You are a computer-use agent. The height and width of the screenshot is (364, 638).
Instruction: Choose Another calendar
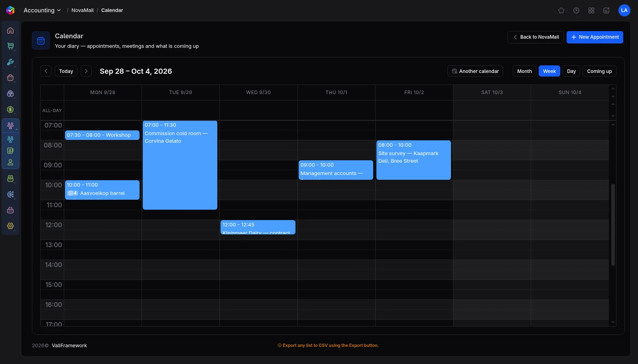pyautogui.click(x=475, y=71)
